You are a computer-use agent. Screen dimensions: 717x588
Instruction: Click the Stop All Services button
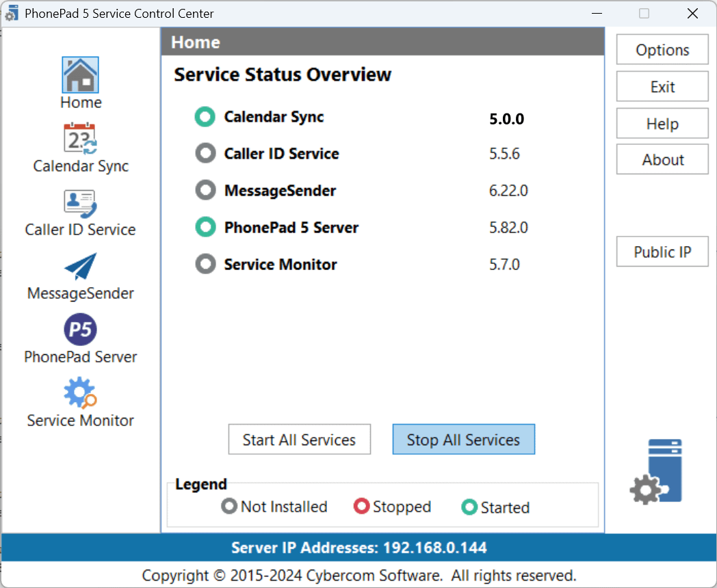click(464, 440)
